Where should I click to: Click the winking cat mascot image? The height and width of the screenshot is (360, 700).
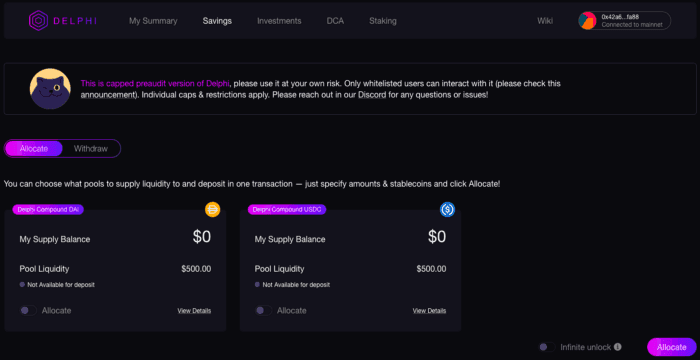click(50, 89)
